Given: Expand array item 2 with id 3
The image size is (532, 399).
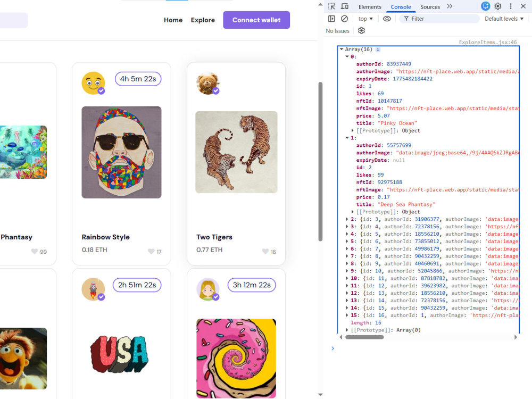Looking at the screenshot, I should [x=347, y=219].
